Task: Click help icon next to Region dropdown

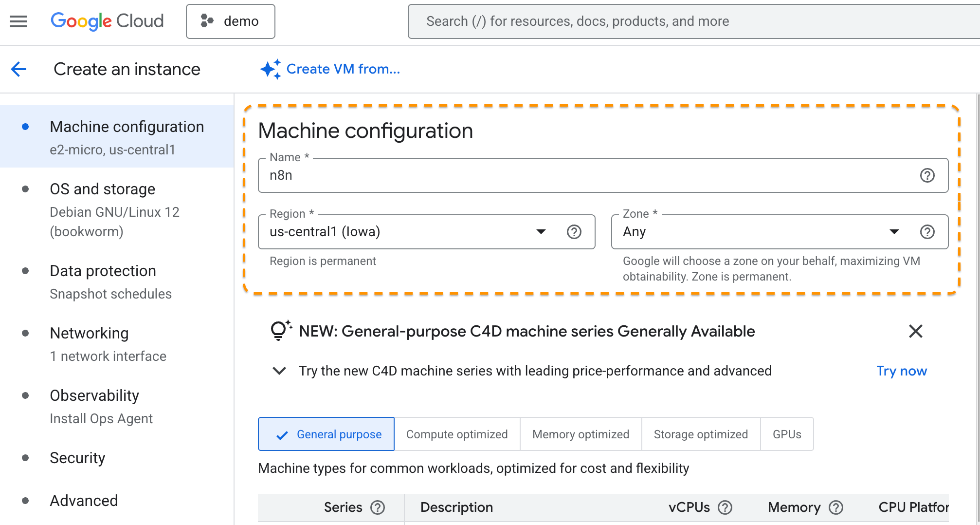Action: click(574, 232)
